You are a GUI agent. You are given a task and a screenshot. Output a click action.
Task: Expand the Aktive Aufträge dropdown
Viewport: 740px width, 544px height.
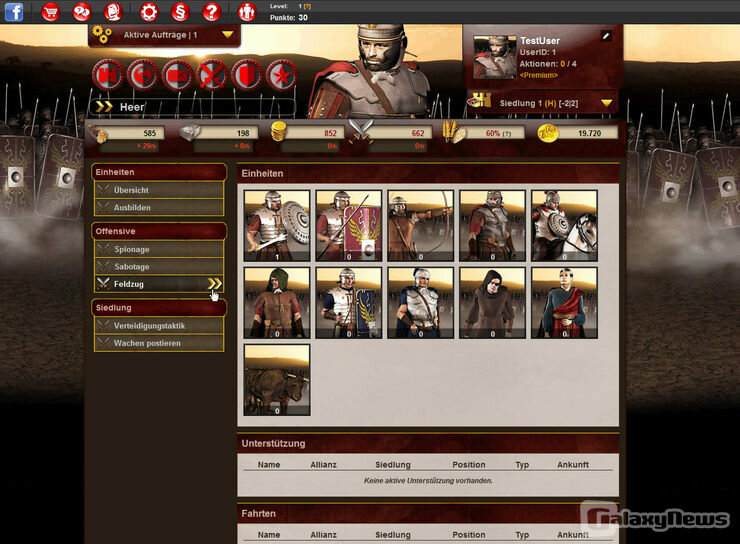click(x=227, y=35)
